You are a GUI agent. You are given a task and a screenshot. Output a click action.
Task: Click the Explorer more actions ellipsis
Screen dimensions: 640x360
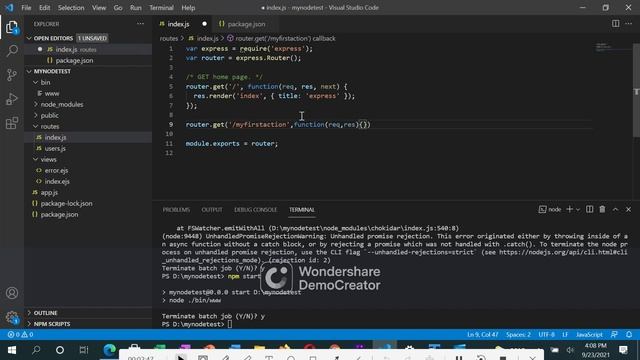click(140, 24)
